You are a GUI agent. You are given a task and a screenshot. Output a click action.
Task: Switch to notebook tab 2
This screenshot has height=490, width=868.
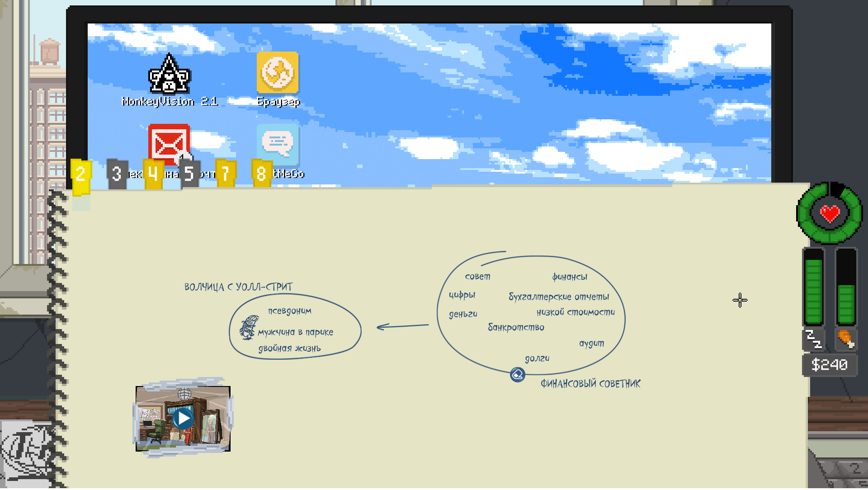tap(81, 174)
